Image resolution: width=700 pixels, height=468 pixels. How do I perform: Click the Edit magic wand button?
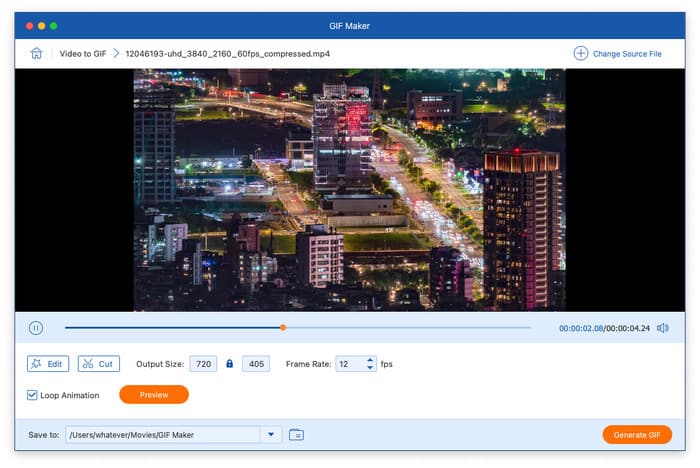click(x=48, y=364)
